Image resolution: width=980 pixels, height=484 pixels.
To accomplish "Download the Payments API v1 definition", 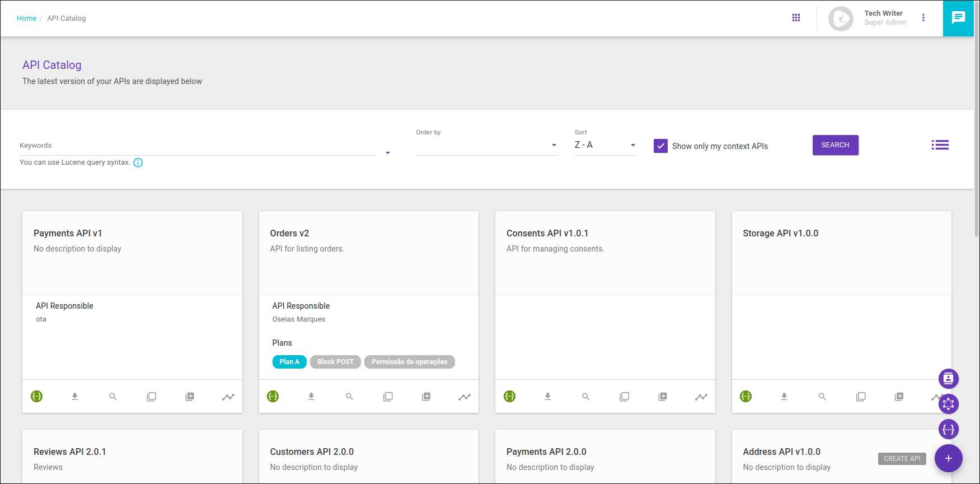I will (x=74, y=397).
